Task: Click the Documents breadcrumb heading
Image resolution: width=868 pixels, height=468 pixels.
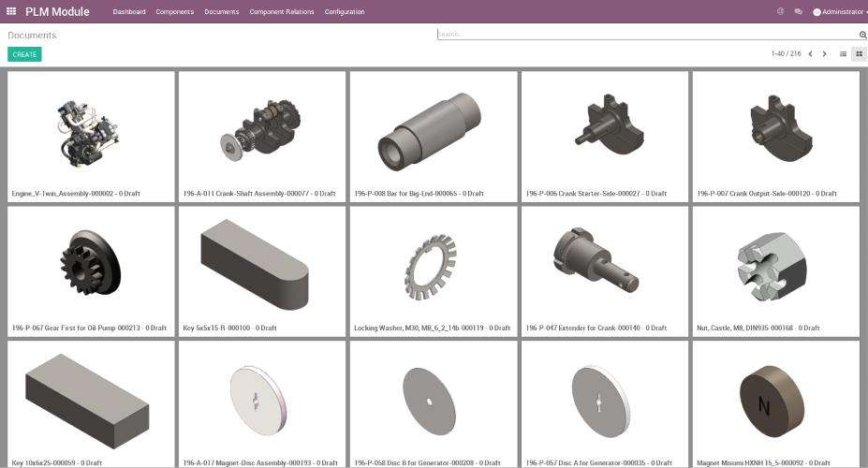Action: point(32,36)
